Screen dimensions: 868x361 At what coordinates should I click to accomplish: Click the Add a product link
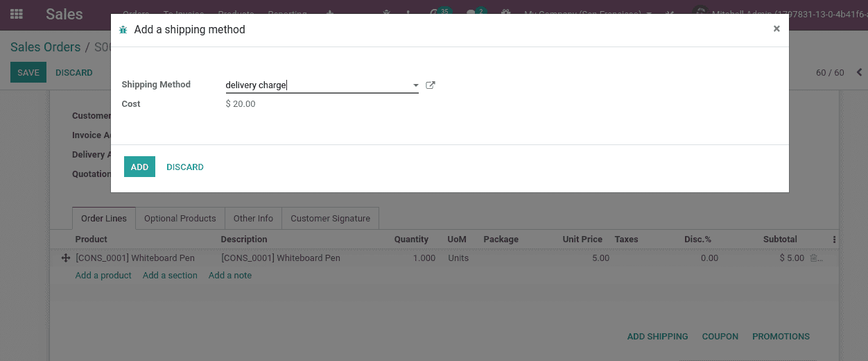coord(103,276)
